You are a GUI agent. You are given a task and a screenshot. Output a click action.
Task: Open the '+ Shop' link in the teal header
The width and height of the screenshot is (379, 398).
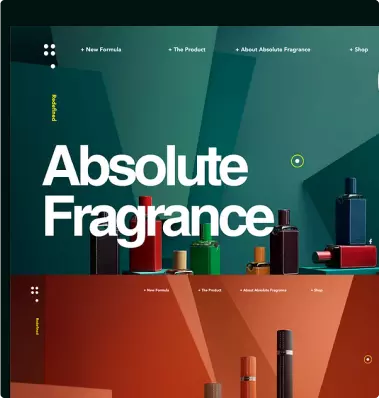[359, 50]
